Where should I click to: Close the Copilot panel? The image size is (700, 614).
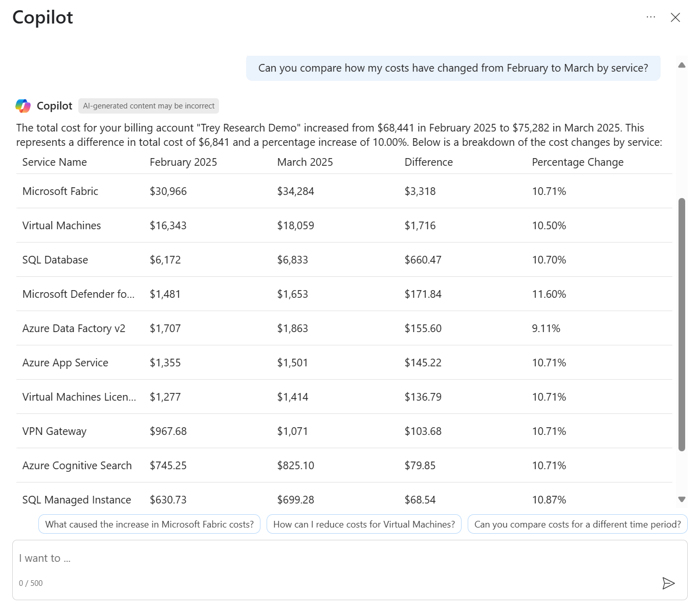pyautogui.click(x=675, y=17)
